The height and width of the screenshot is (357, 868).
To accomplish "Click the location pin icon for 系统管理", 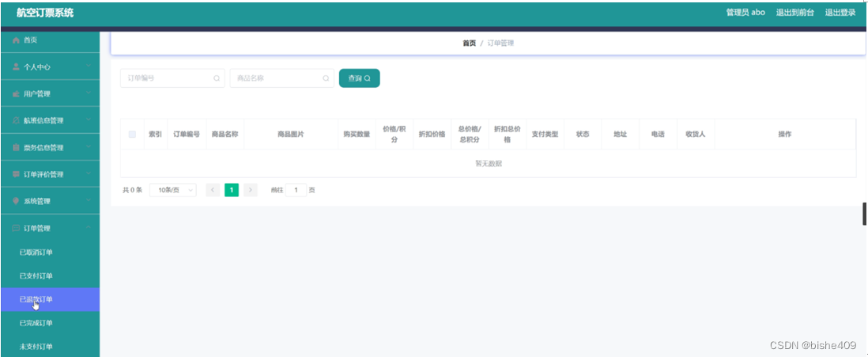I will pos(16,201).
